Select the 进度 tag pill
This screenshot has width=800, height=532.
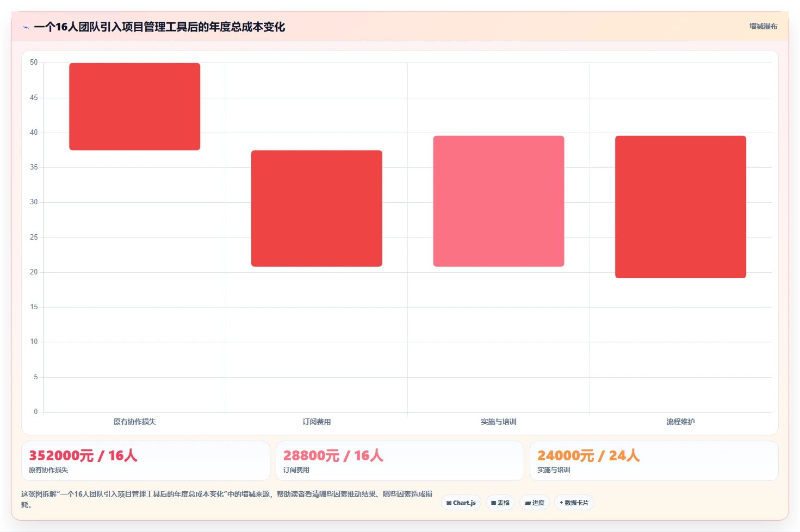click(x=535, y=503)
